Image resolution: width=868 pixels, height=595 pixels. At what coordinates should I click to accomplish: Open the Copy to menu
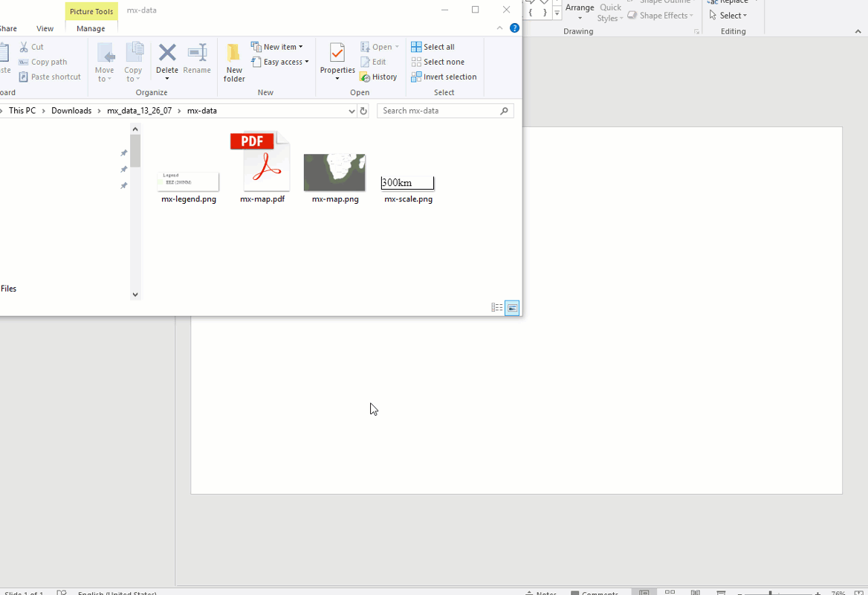[133, 62]
